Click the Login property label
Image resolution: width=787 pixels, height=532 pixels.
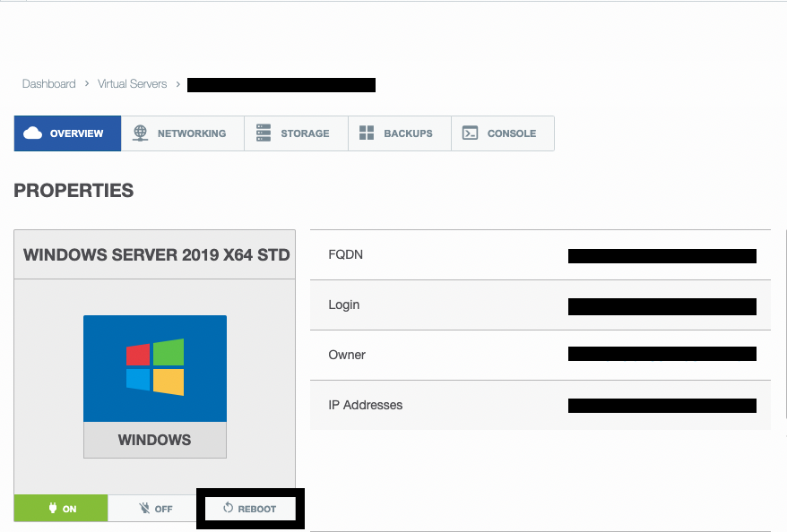344,305
